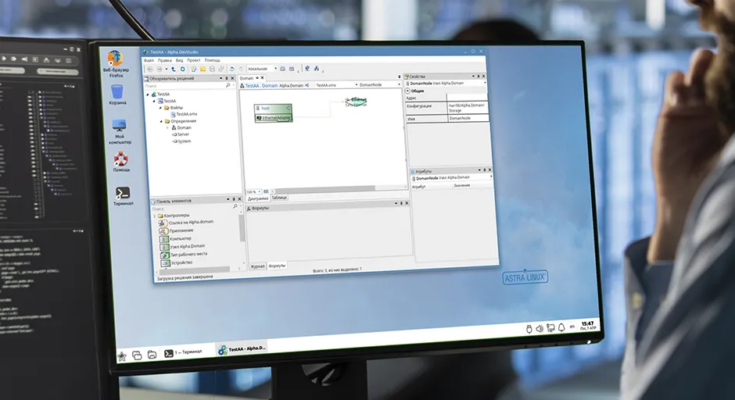Image resolution: width=735 pixels, height=400 pixels.
Task: Select the Компьютер element in elements panel
Action: 179,239
